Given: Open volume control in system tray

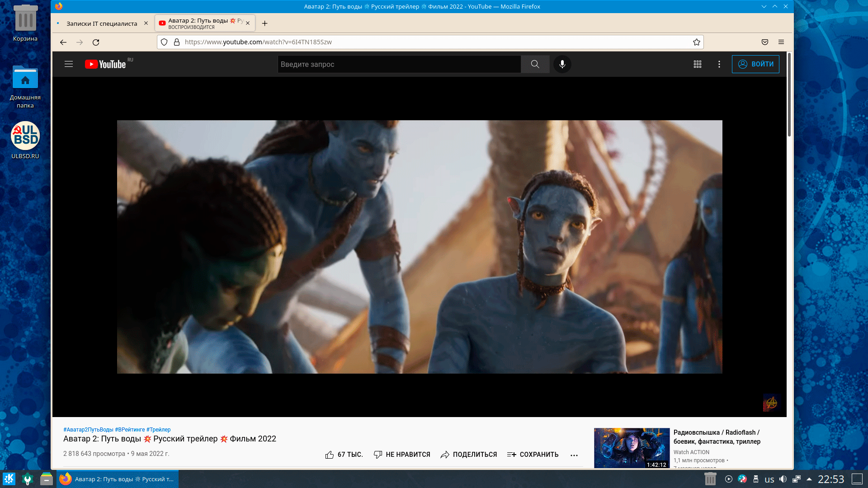Looking at the screenshot, I should [x=783, y=479].
